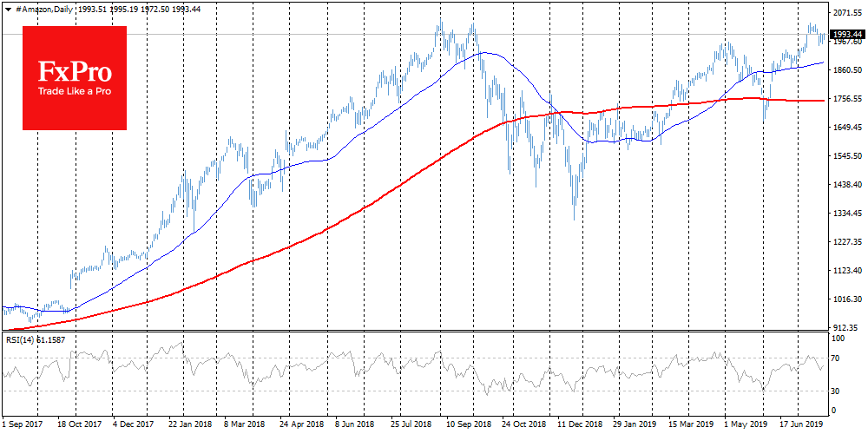868x434 pixels.
Task: Click the 1 Sep 2017 date label
Action: point(23,426)
